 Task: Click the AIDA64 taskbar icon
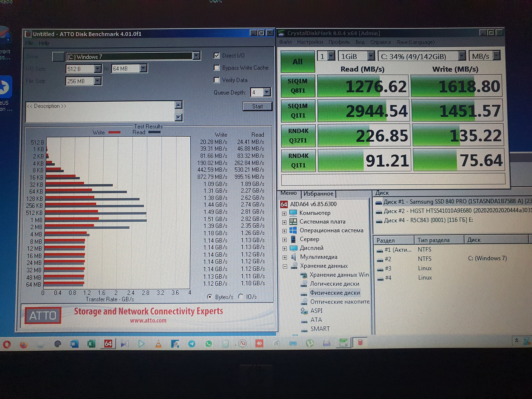108,344
